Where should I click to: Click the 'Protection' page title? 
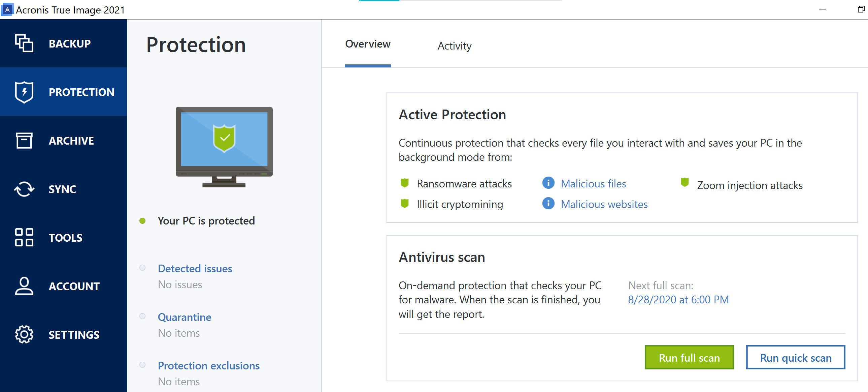click(x=196, y=44)
